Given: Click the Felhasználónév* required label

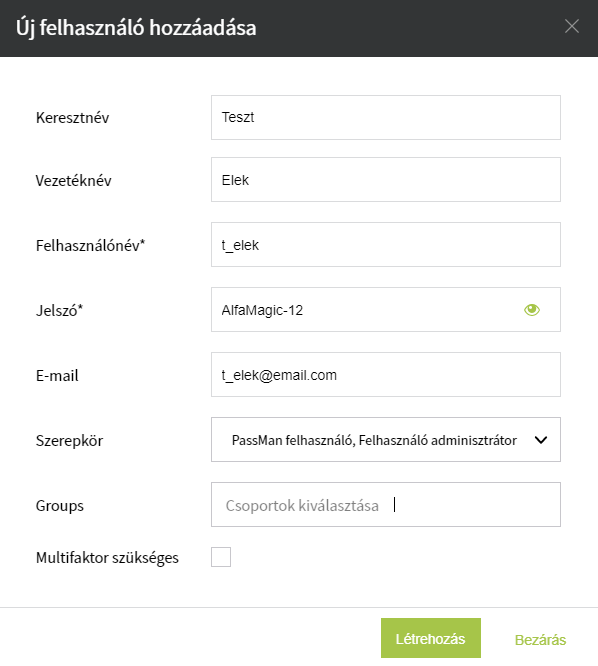Looking at the screenshot, I should point(90,246).
